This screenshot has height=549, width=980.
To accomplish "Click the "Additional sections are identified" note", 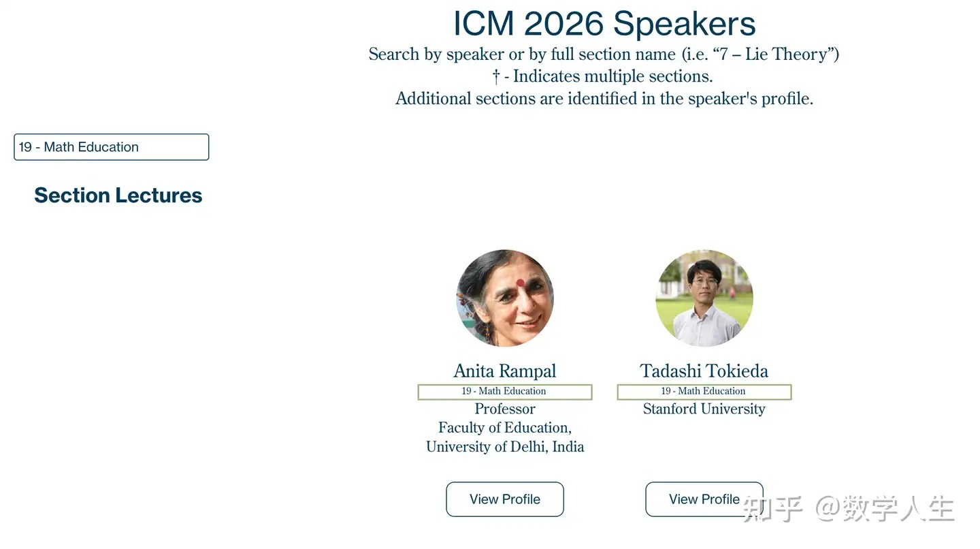I will [604, 99].
